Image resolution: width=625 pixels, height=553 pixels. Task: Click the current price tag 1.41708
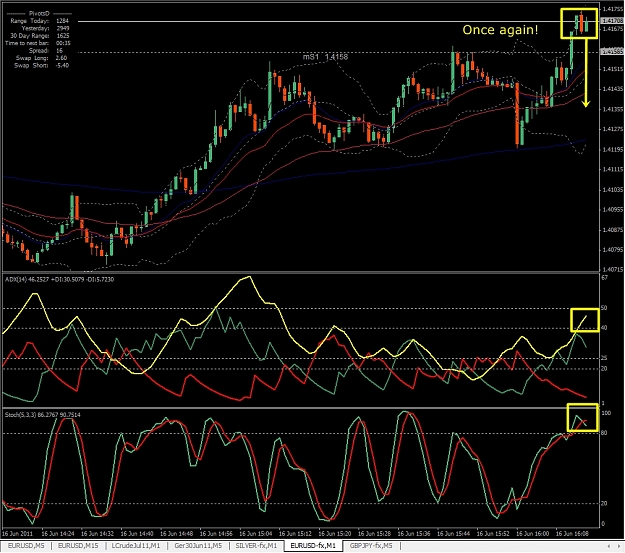[612, 20]
